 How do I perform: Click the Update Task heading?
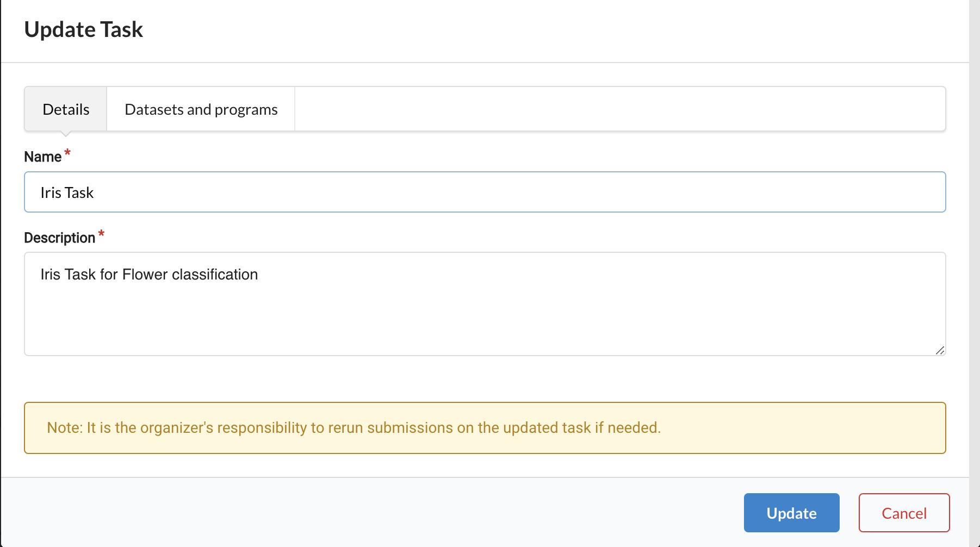[84, 29]
